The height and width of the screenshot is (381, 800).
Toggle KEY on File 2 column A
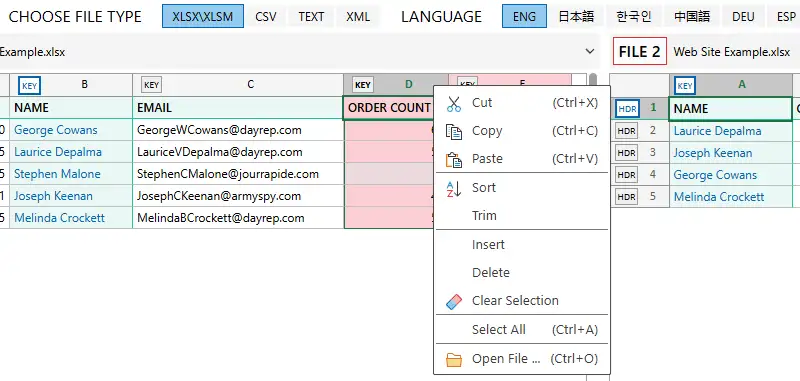(x=685, y=86)
